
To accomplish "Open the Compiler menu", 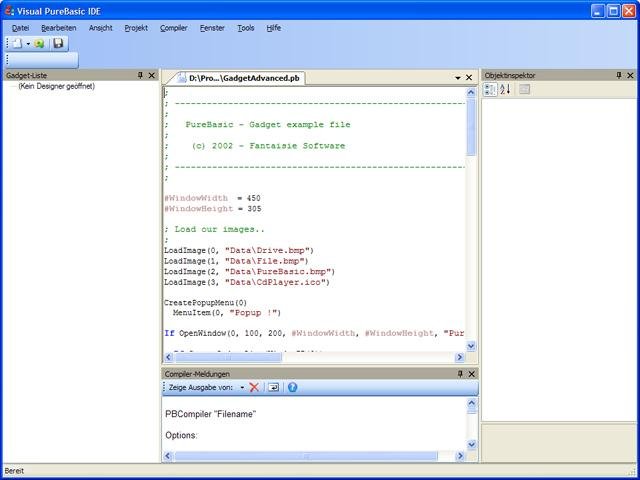I will [173, 28].
